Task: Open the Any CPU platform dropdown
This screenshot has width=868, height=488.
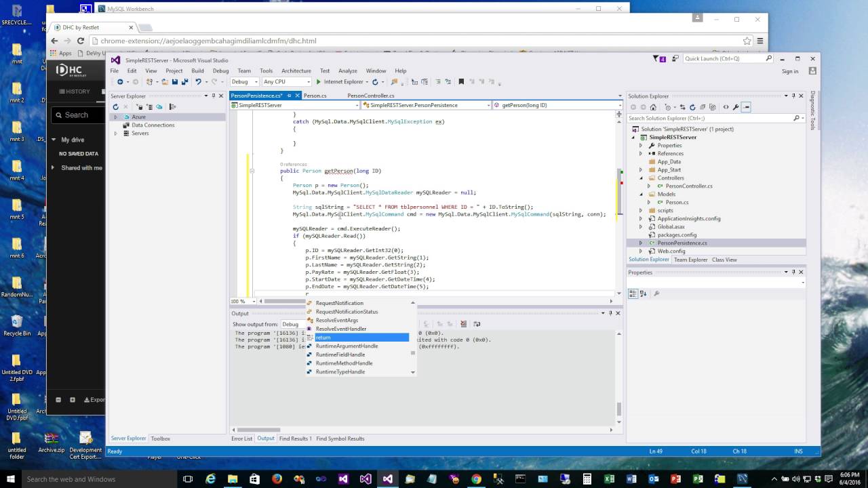Action: point(309,82)
